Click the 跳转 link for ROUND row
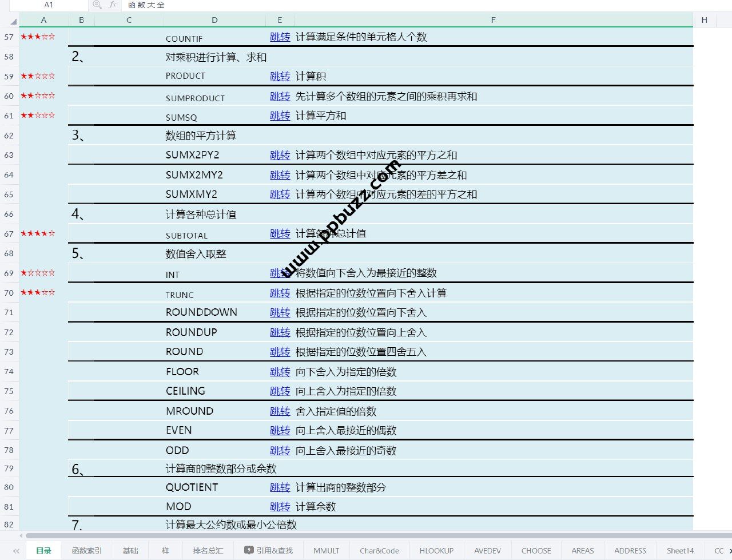Image resolution: width=732 pixels, height=560 pixels. click(x=280, y=352)
